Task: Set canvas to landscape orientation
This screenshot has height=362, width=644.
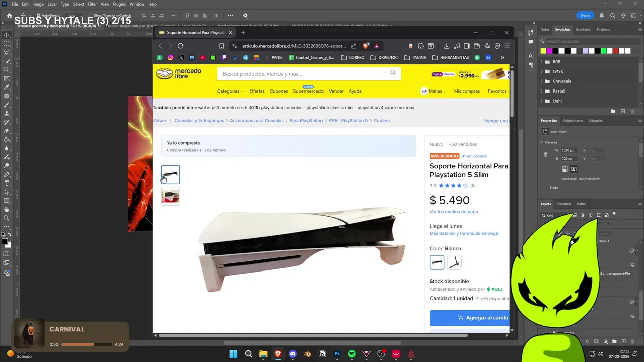Action: pyautogui.click(x=574, y=169)
